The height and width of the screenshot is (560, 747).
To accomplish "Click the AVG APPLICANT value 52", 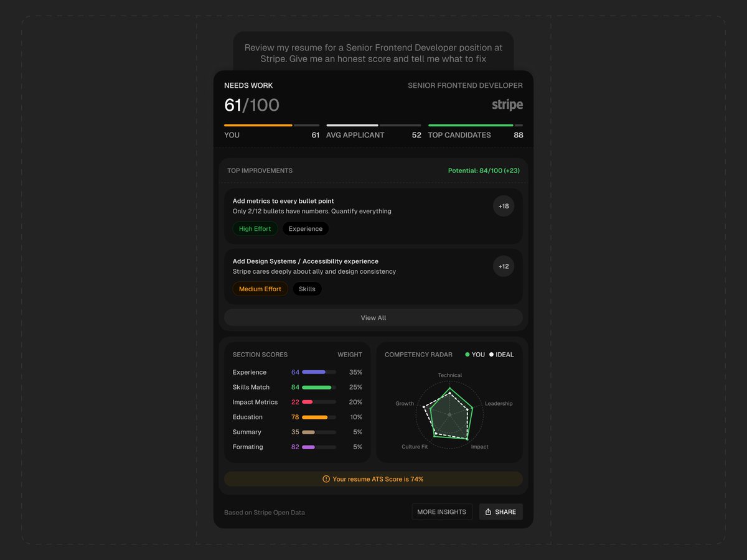I will 416,135.
